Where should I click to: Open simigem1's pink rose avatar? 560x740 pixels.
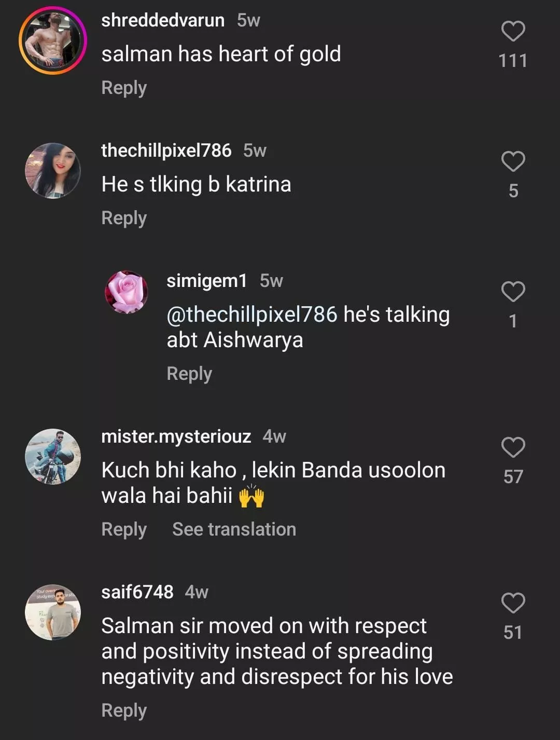point(127,292)
